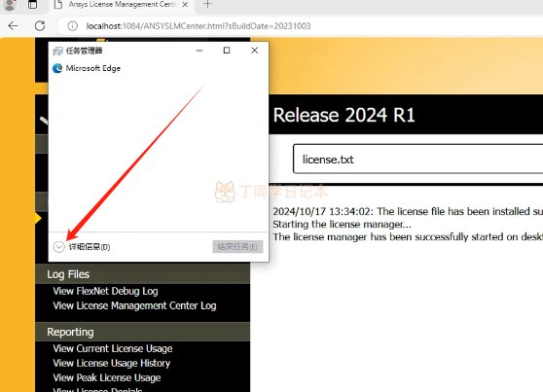This screenshot has height=392, width=543.
Task: Select the Ansys License Management Center tab
Action: point(123,5)
